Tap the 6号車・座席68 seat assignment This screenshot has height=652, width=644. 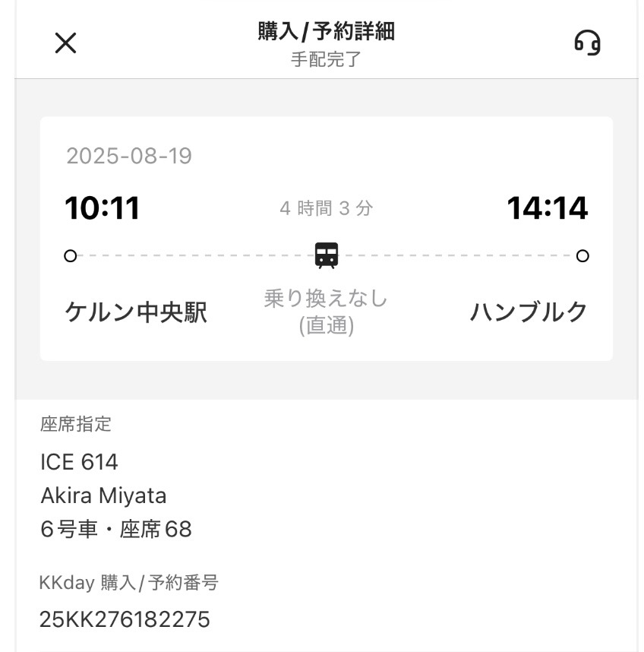click(x=116, y=529)
